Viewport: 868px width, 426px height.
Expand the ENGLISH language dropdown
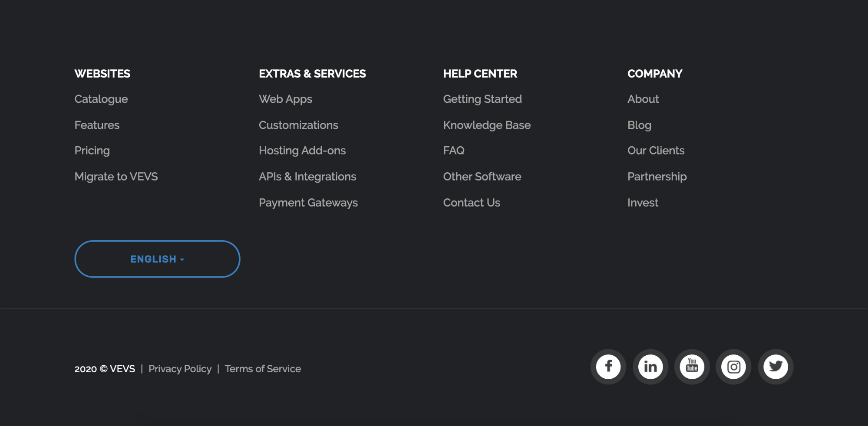pos(157,259)
